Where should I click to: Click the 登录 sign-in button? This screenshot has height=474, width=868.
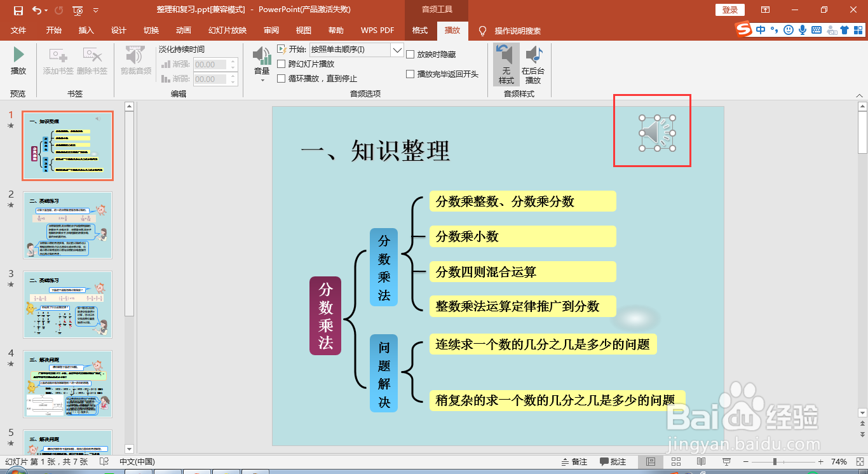click(730, 10)
